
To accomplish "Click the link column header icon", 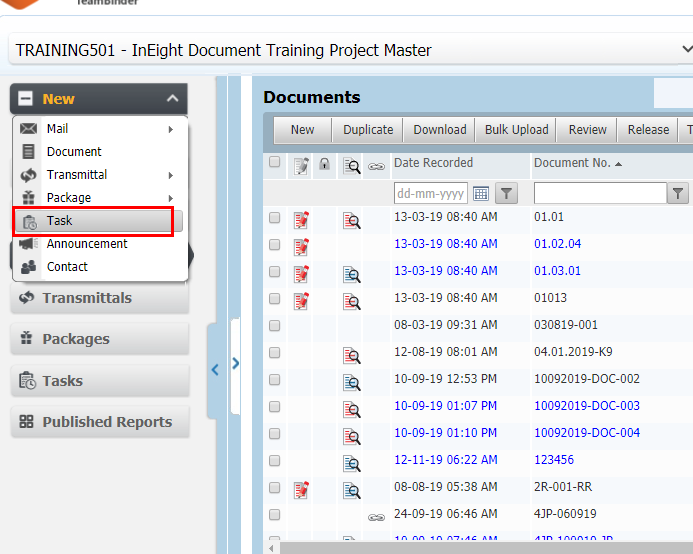I will pyautogui.click(x=376, y=167).
